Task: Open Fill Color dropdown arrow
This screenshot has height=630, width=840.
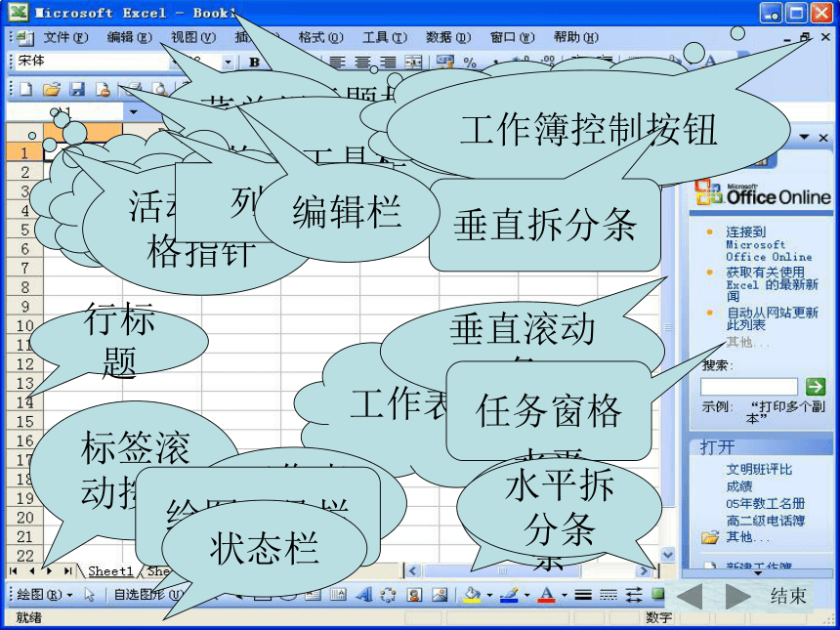Action: [x=489, y=595]
